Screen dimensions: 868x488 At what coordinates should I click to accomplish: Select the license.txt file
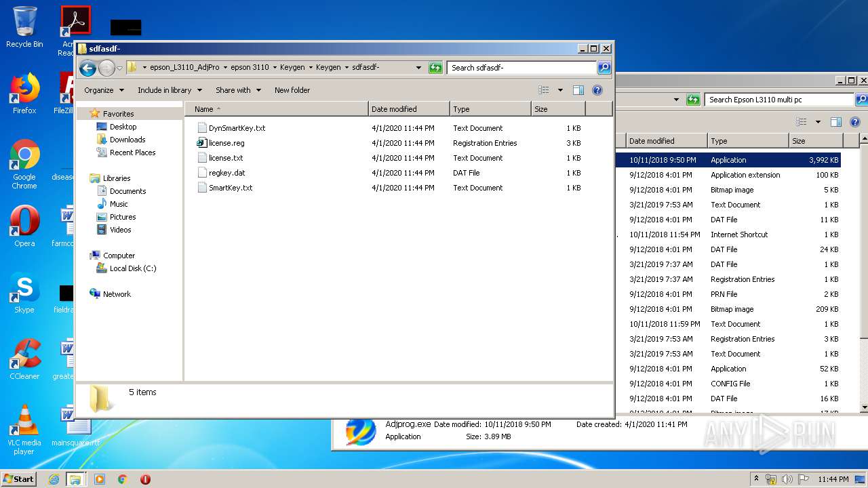389,158
